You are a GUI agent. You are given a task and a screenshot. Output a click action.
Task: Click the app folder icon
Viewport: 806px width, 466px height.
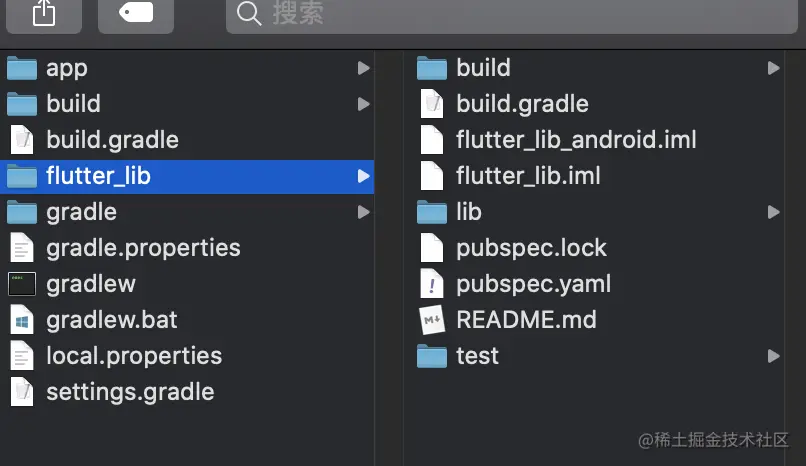pos(22,68)
